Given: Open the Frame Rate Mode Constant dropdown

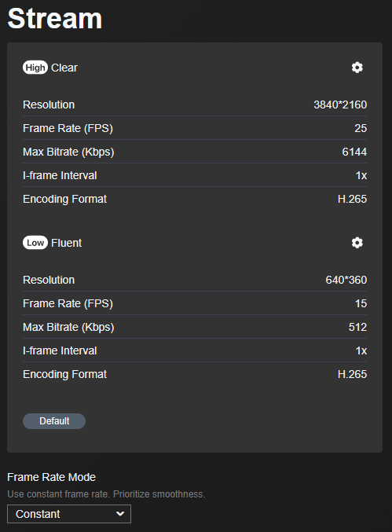Looking at the screenshot, I should click(x=69, y=514).
